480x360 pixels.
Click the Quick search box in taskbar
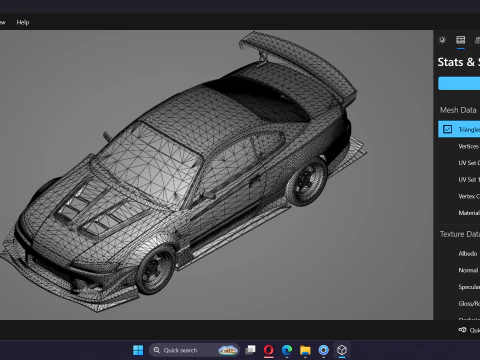click(x=194, y=350)
